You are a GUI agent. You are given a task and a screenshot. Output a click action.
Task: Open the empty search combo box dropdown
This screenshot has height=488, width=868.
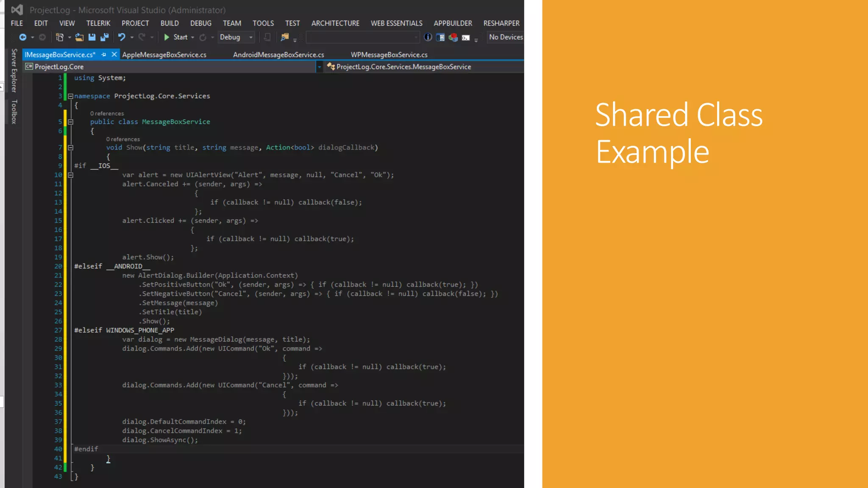click(x=416, y=37)
